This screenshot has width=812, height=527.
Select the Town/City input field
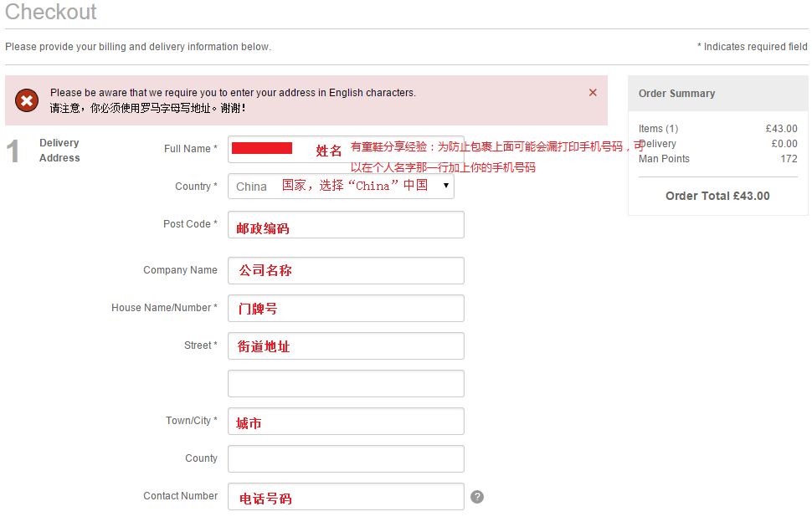click(x=346, y=421)
